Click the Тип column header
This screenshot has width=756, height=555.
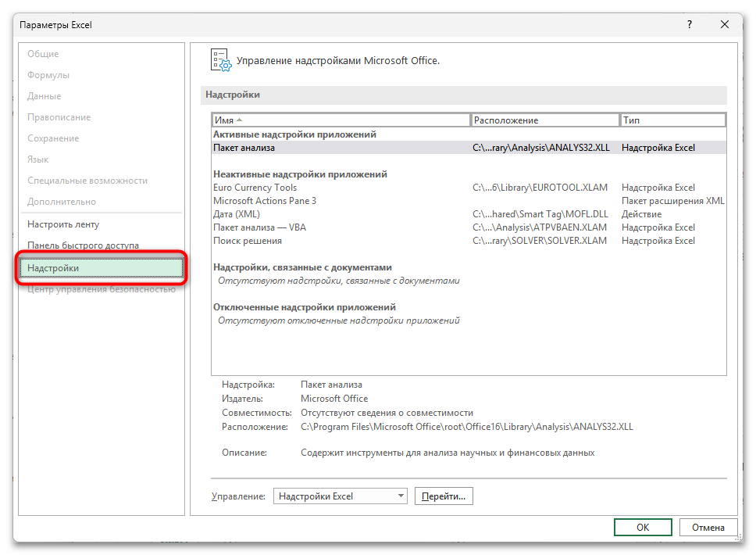point(672,120)
